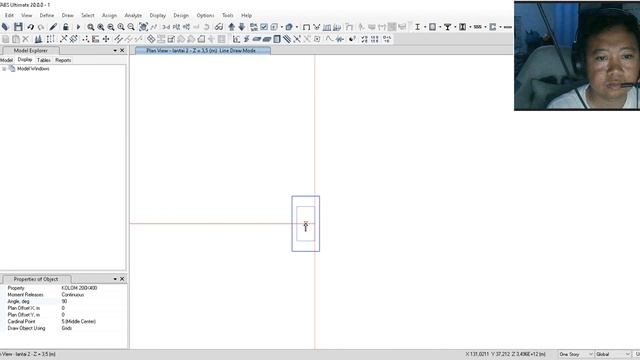Toggle the model lock padlock icon
The image size is (640, 360).
click(65, 27)
